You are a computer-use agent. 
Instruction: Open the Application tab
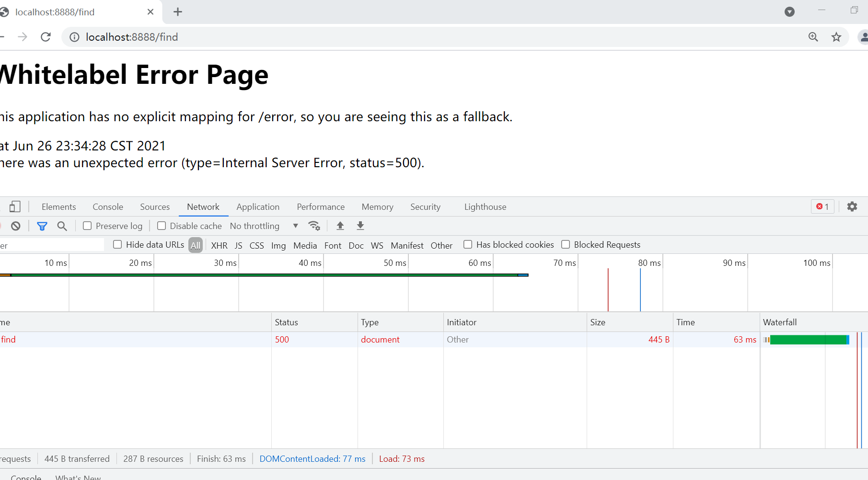pyautogui.click(x=258, y=206)
